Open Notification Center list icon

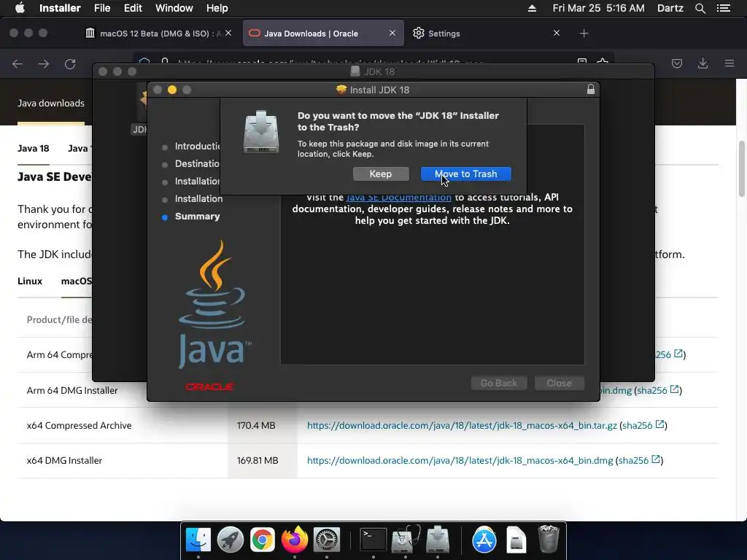[x=723, y=8]
